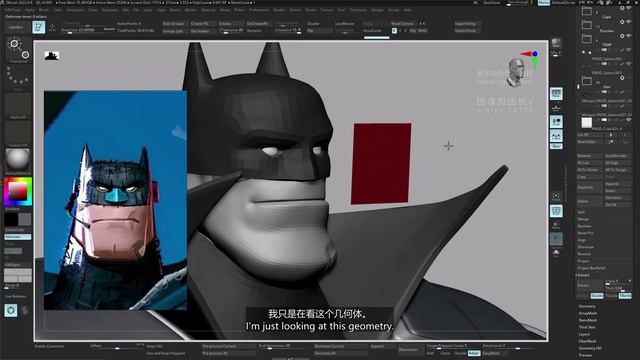
Task: Adjust the Draw Size slider
Action: (x=88, y=30)
